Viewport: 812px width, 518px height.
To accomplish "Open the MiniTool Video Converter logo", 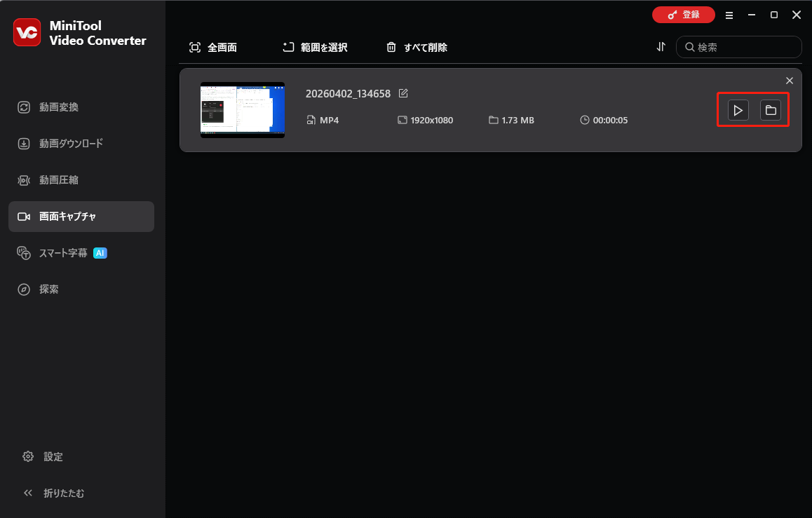I will point(27,32).
